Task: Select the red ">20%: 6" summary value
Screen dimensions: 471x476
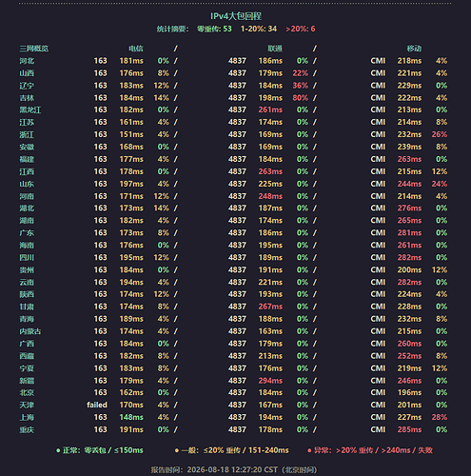Action: coord(301,29)
